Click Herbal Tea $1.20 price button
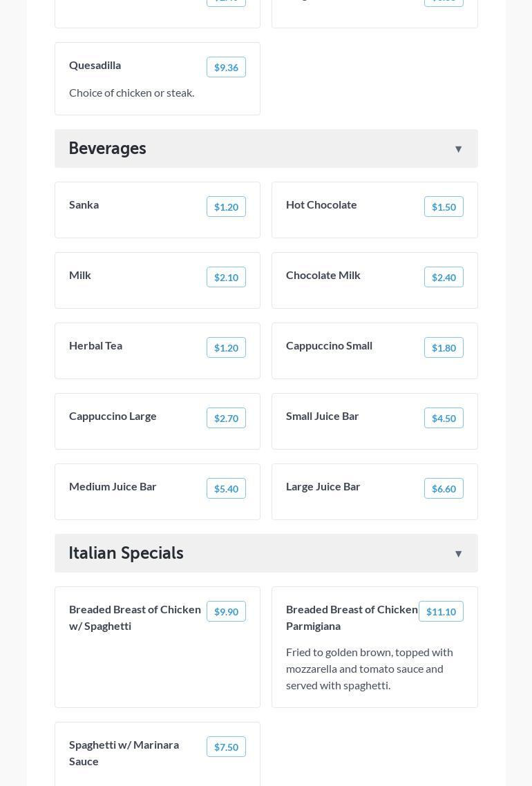Viewport: 532px width, 786px height. click(226, 347)
